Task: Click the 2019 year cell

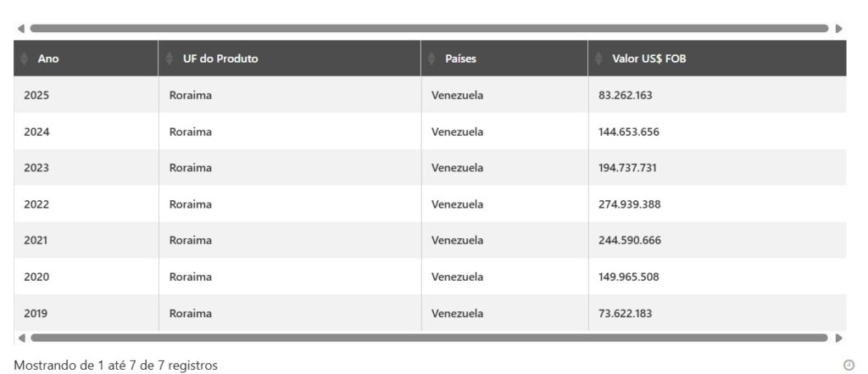Action: (x=36, y=313)
